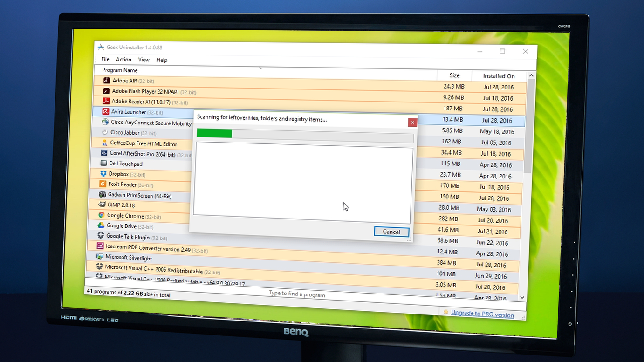Open the Action menu
Image resolution: width=644 pixels, height=362 pixels.
(x=123, y=60)
